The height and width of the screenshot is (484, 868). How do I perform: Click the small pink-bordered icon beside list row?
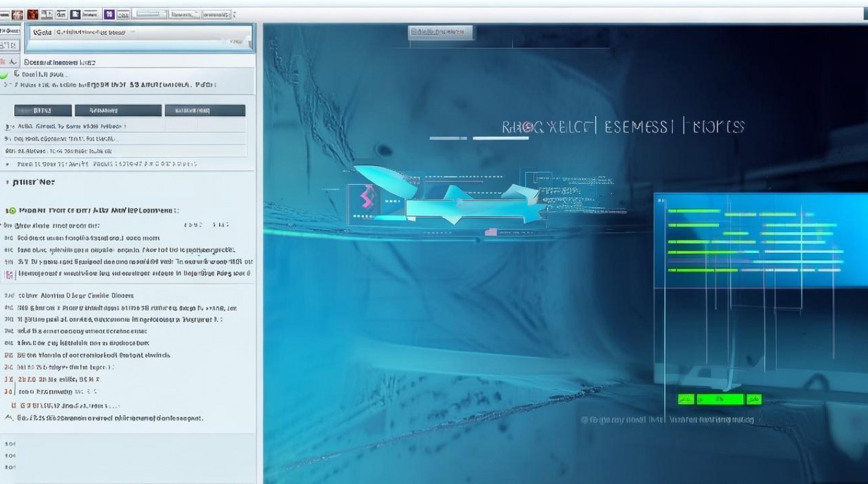[9, 274]
